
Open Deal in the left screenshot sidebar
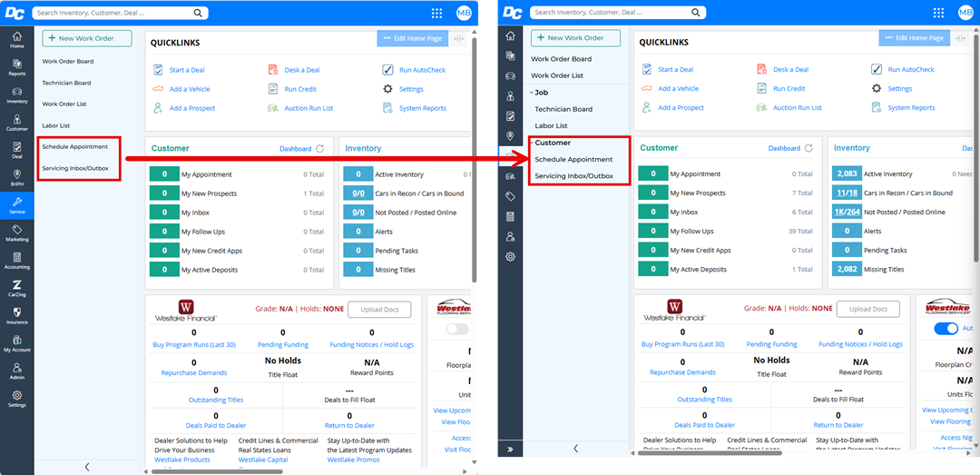tap(17, 150)
